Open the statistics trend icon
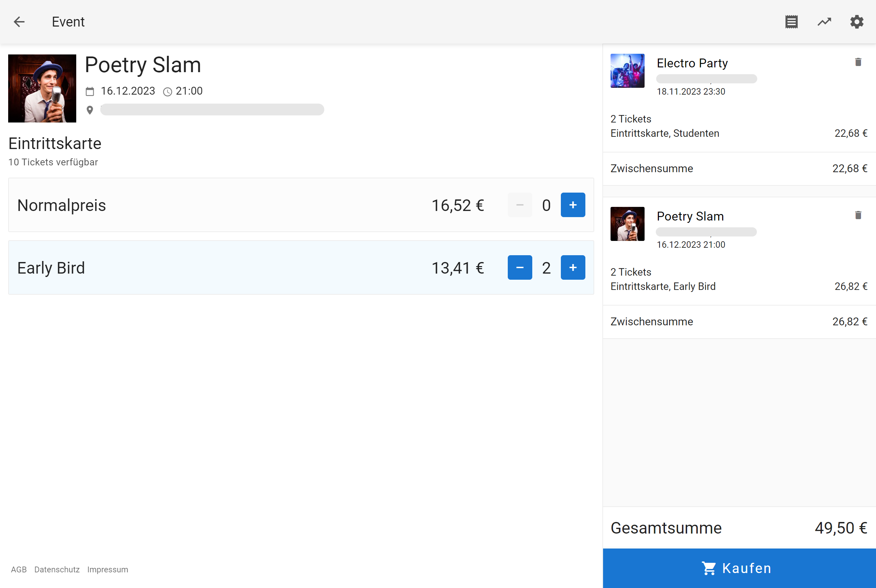Image resolution: width=876 pixels, height=588 pixels. point(824,22)
